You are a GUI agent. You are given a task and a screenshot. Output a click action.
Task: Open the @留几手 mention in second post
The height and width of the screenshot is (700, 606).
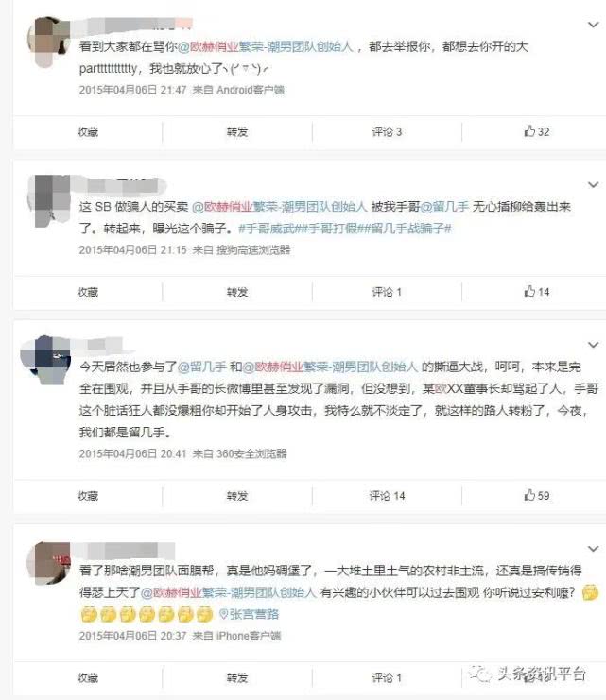[444, 206]
